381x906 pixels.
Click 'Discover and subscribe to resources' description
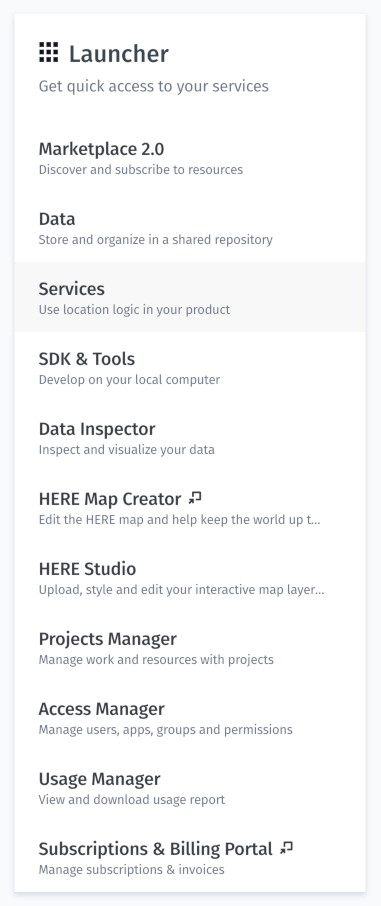[x=140, y=170]
